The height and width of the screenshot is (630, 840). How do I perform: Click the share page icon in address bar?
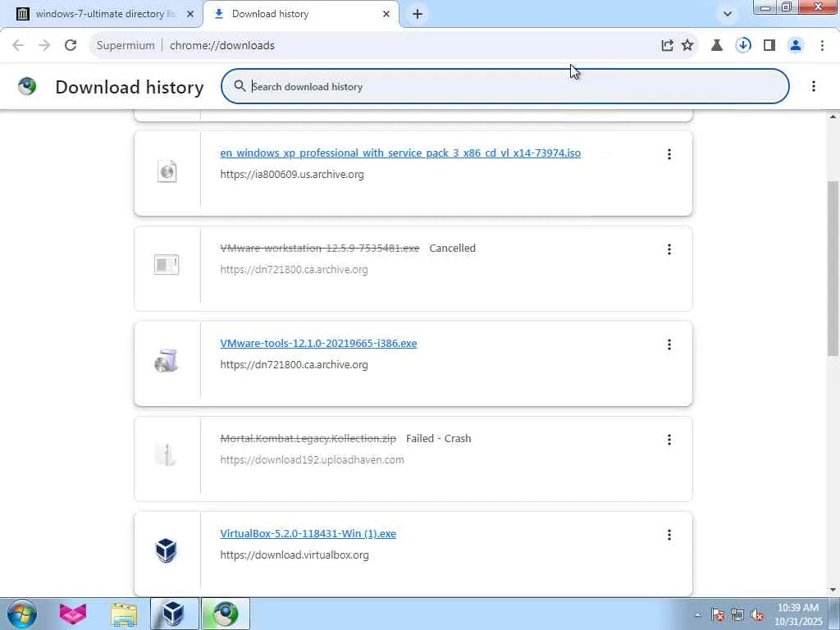[x=667, y=46]
